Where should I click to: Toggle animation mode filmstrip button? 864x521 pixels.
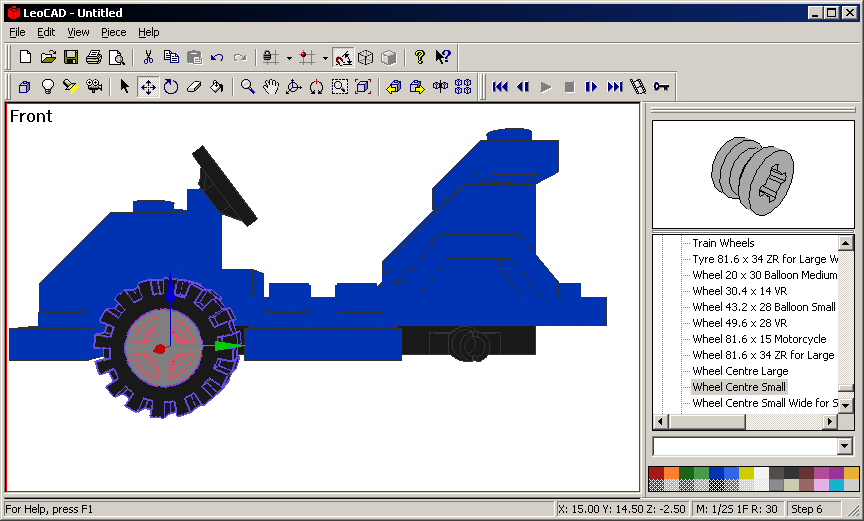click(x=638, y=87)
